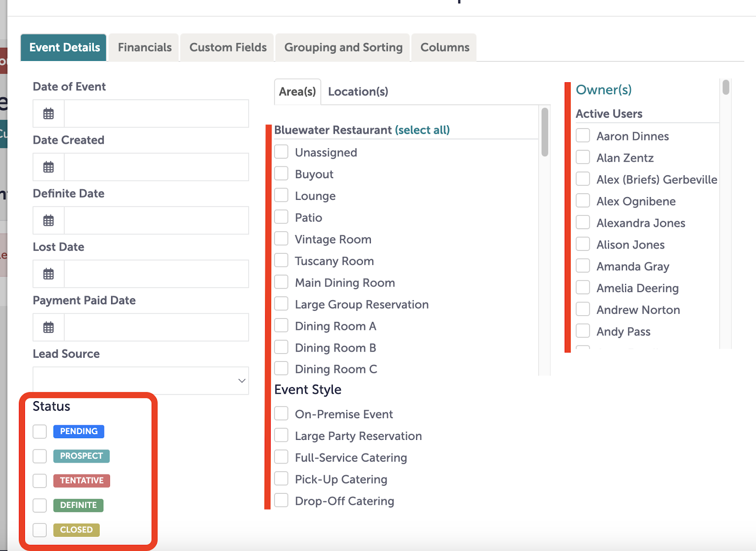
Task: Check the Main Dining Room checkbox
Action: tap(281, 282)
